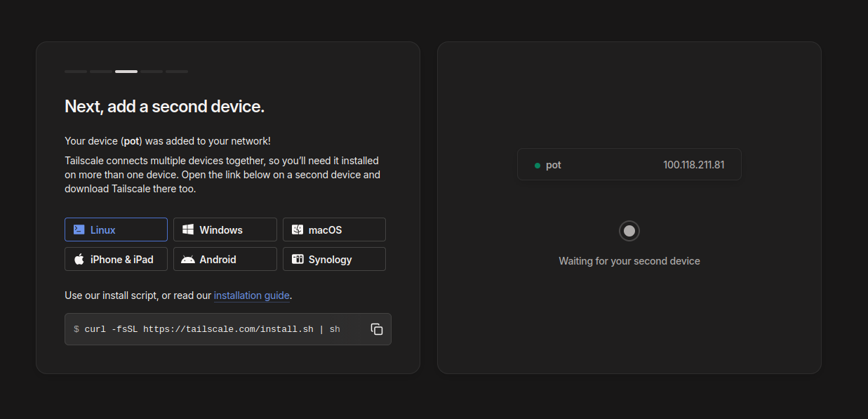Copy the install script with the copy icon
The height and width of the screenshot is (419, 868).
coord(377,328)
